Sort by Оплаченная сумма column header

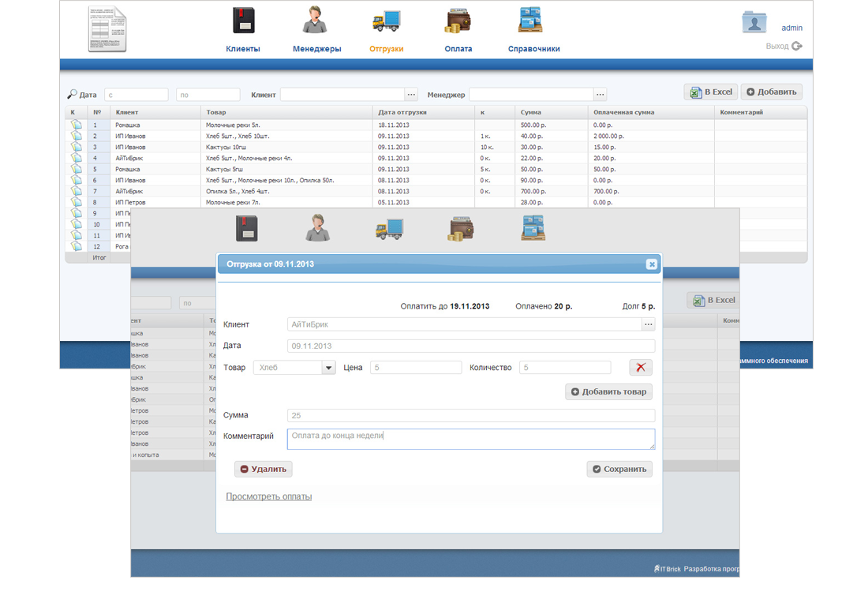[x=624, y=112]
